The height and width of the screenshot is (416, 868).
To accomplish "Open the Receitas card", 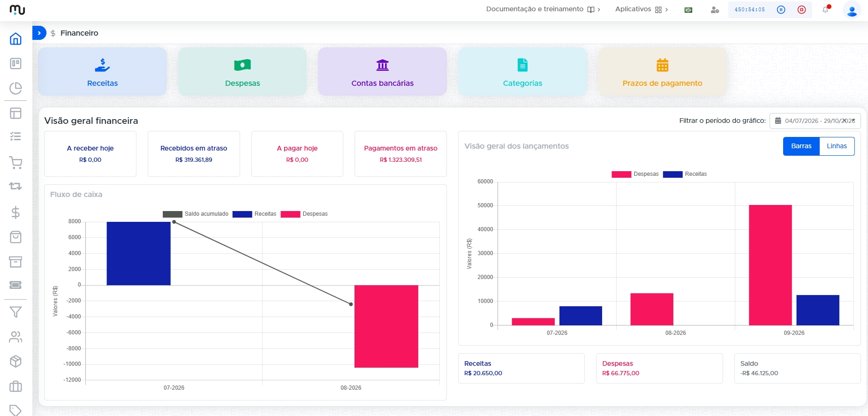I will click(x=102, y=72).
